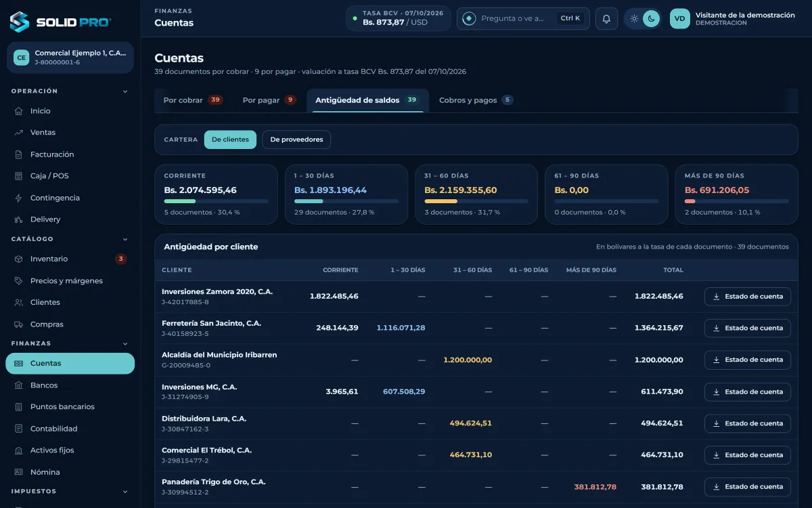Open the Por cobrar tab
Image resolution: width=812 pixels, height=508 pixels.
pyautogui.click(x=194, y=100)
